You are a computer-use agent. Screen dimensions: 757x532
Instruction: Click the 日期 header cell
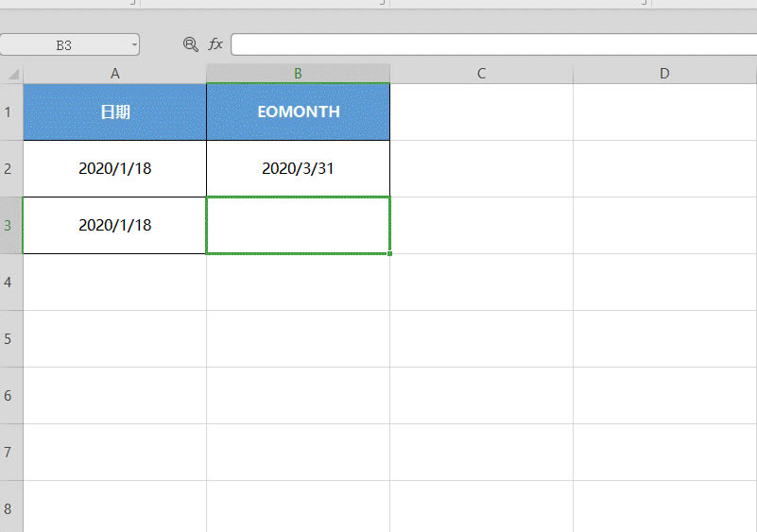pos(114,112)
